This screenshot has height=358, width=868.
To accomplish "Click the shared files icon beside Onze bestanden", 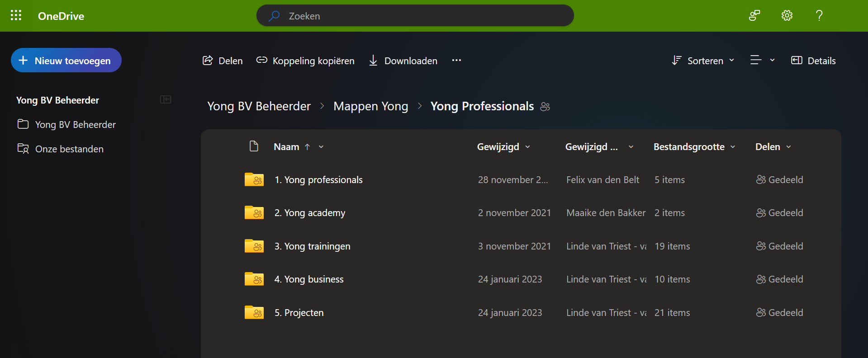I will [23, 149].
